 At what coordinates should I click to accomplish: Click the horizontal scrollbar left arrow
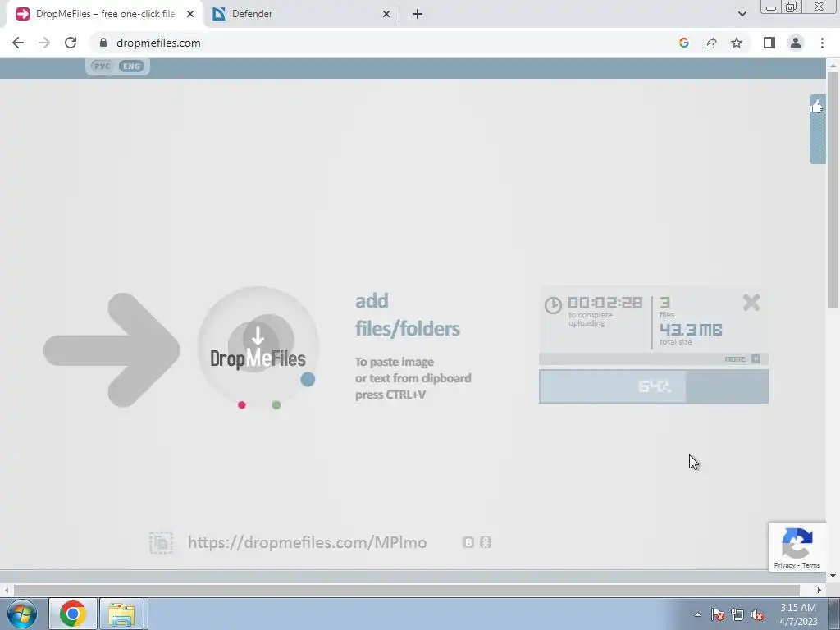7,590
